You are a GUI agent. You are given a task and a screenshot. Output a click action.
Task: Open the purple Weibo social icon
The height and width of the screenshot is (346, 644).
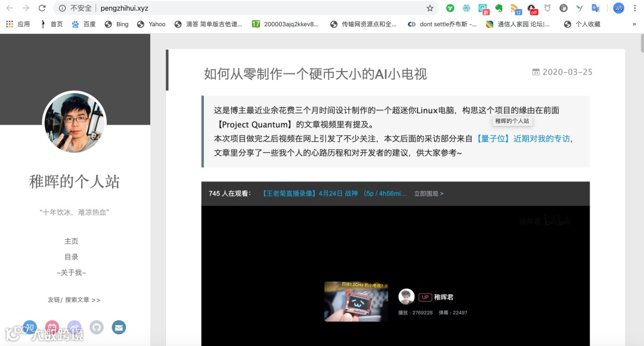point(75,328)
